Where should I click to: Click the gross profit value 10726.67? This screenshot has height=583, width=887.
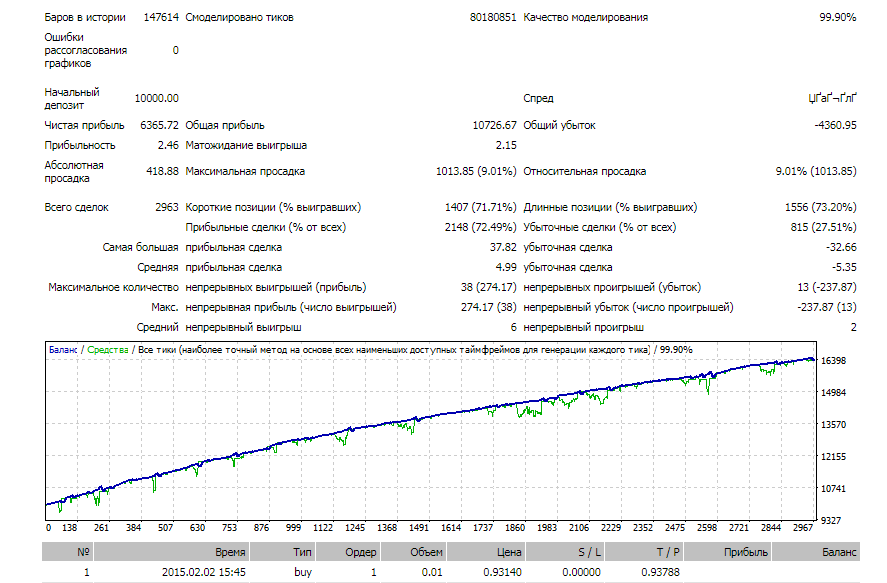[x=494, y=125]
